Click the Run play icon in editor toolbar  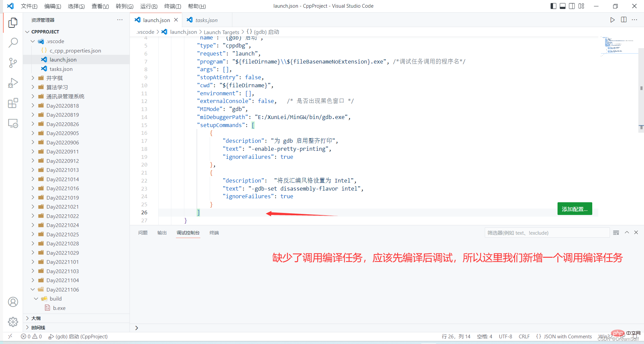(x=612, y=20)
